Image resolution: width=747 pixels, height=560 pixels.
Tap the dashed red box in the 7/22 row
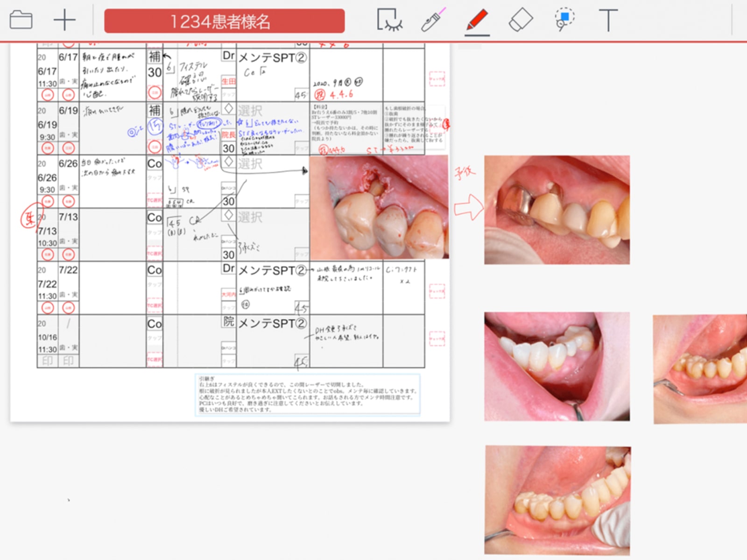[x=437, y=291]
